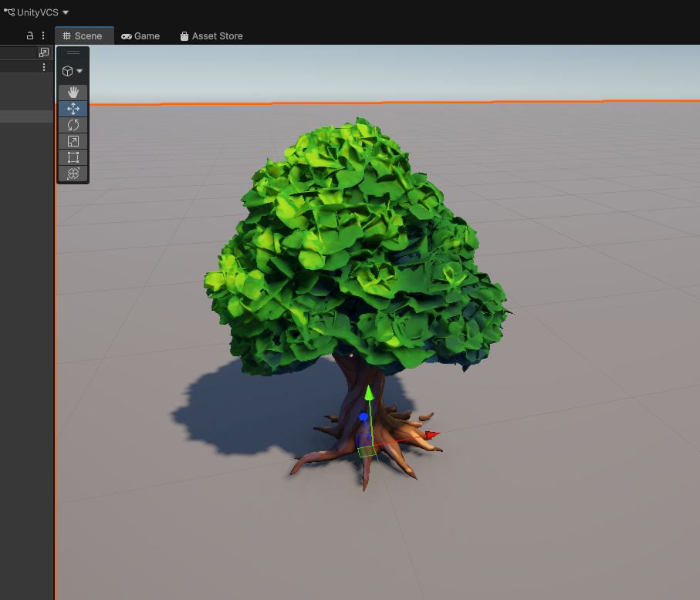
Task: Select the Scale tool
Action: tap(73, 140)
